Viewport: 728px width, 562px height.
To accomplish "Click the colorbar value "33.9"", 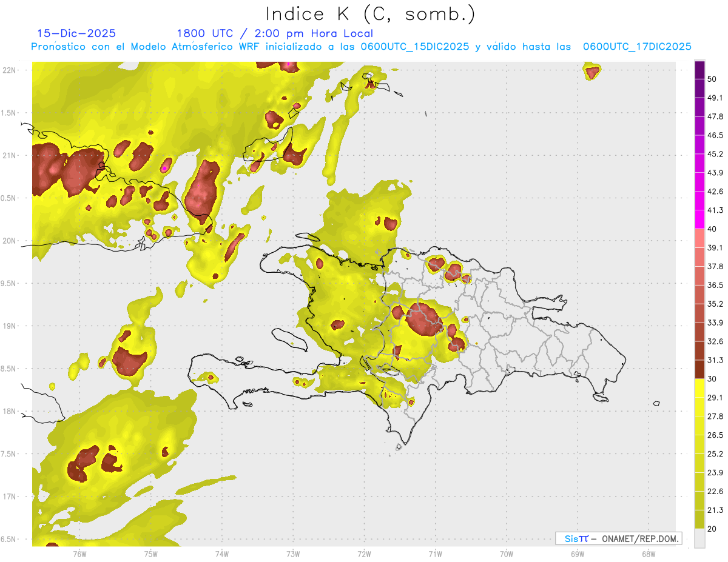I will 715,323.
